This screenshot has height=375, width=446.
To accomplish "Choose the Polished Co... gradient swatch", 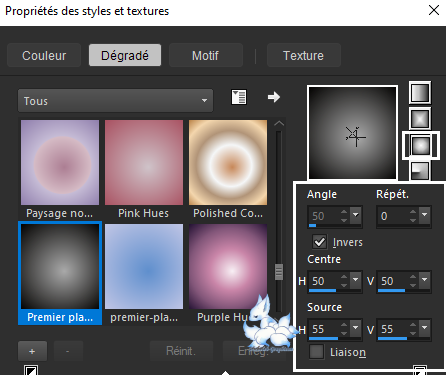I will (x=228, y=163).
